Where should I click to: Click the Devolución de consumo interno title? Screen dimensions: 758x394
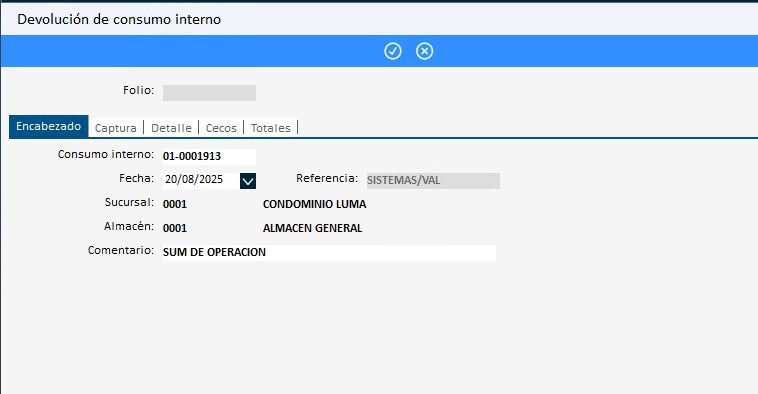pyautogui.click(x=119, y=20)
